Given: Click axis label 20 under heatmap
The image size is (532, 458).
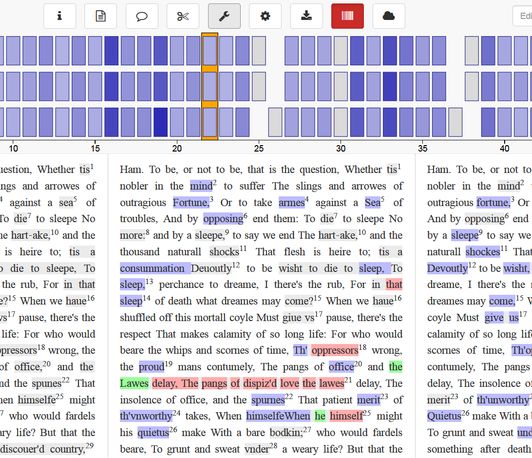Looking at the screenshot, I should click(177, 148).
